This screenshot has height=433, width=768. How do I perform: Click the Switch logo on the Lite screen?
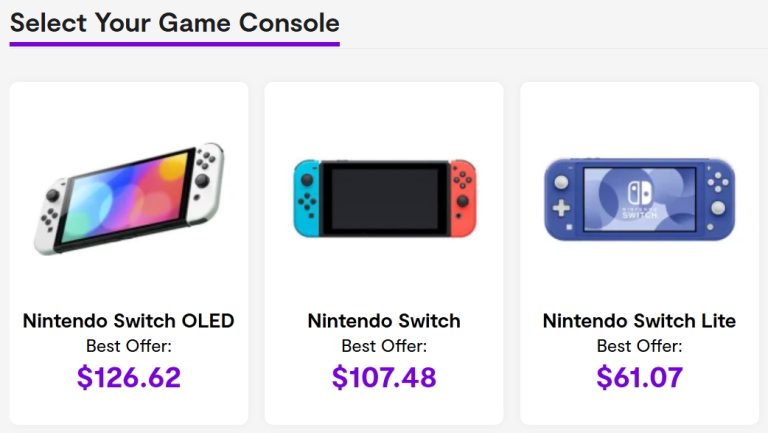pos(640,192)
